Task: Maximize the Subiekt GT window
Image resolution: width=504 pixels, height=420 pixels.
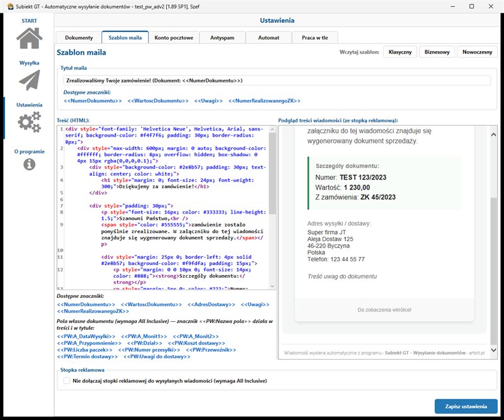Action: [x=471, y=6]
